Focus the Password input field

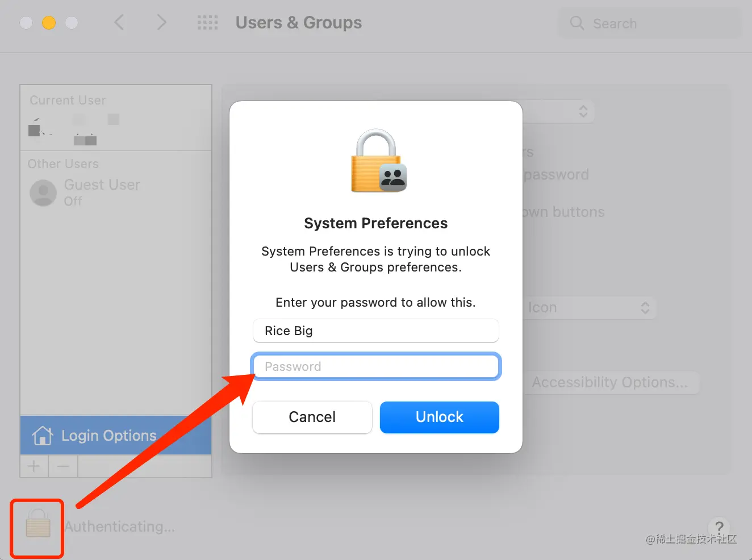(x=376, y=366)
